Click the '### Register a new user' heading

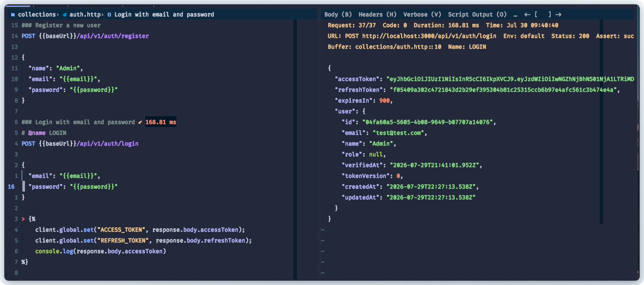pyautogui.click(x=61, y=25)
